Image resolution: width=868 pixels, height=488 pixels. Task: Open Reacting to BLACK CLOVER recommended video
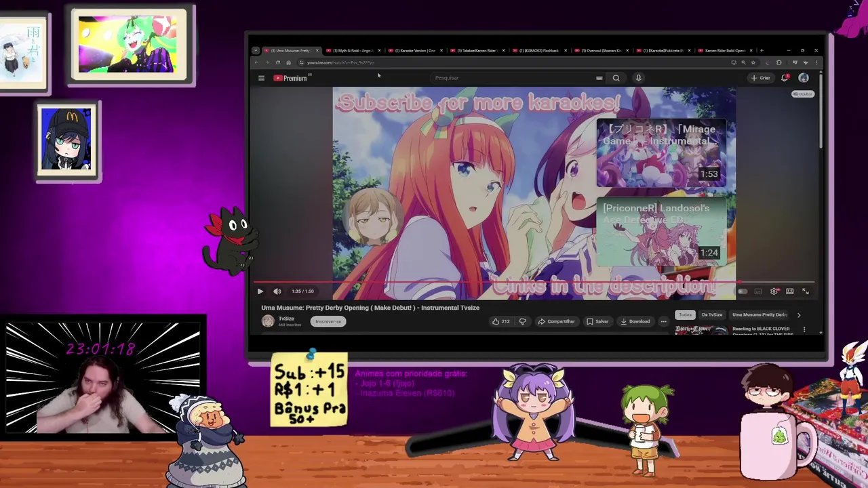pos(762,330)
